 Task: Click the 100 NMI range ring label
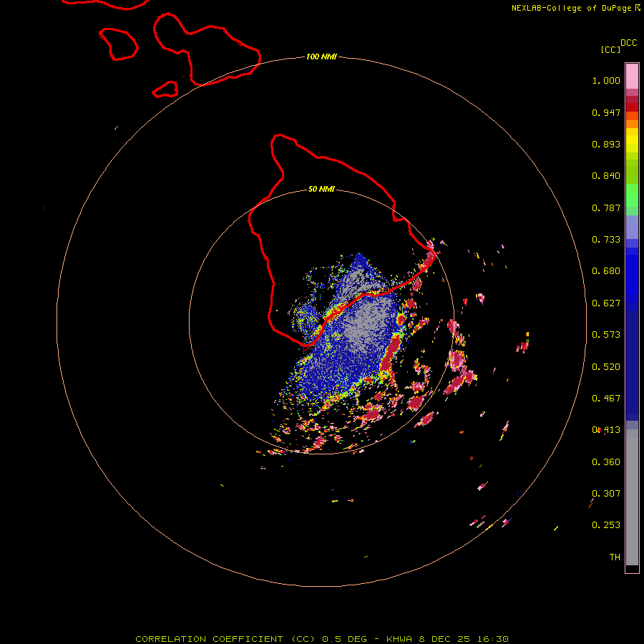321,57
